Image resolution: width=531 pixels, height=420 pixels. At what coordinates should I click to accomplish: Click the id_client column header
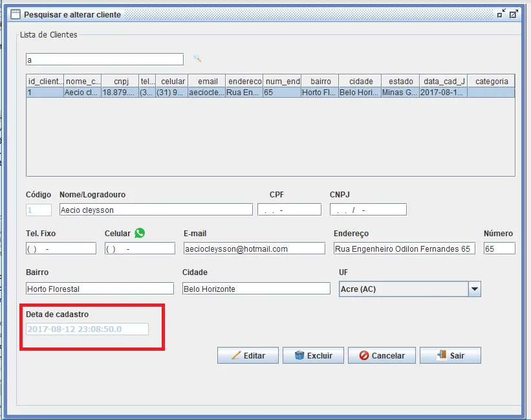point(45,82)
